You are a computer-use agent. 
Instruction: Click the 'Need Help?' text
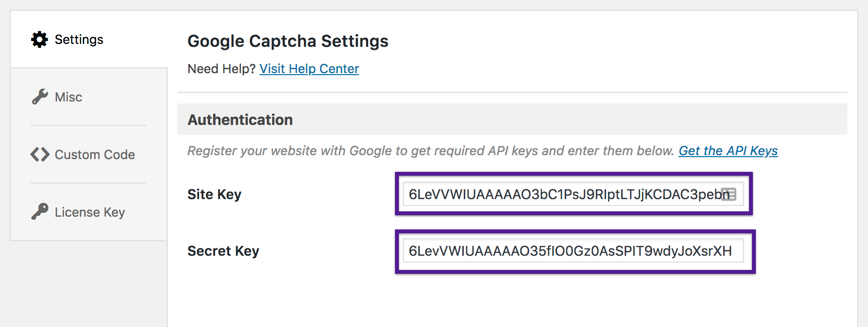click(221, 69)
